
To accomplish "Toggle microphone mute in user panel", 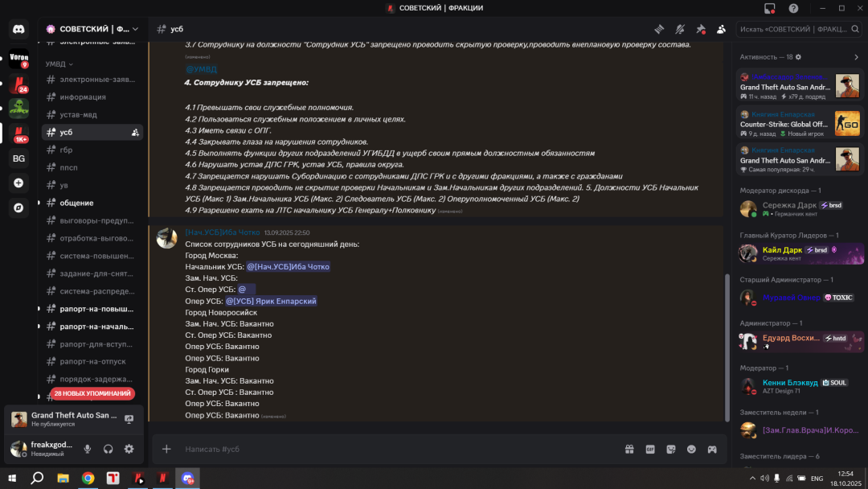I will click(88, 449).
